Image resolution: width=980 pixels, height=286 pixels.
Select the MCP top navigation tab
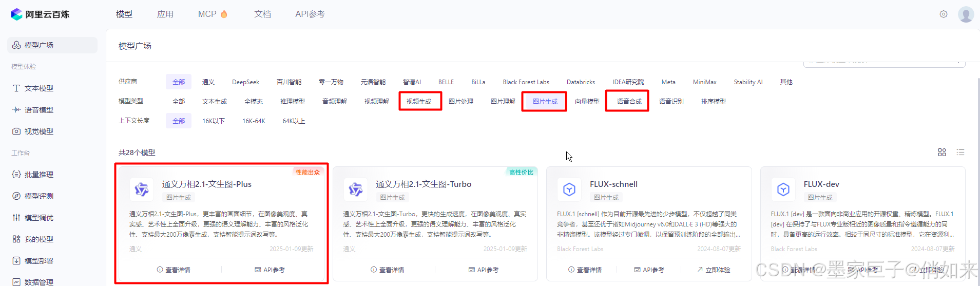pos(213,14)
